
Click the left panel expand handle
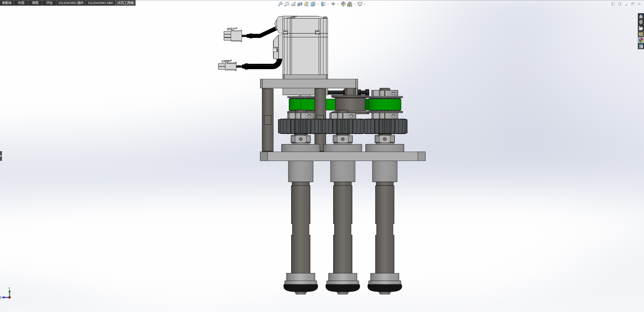[x=1, y=156]
